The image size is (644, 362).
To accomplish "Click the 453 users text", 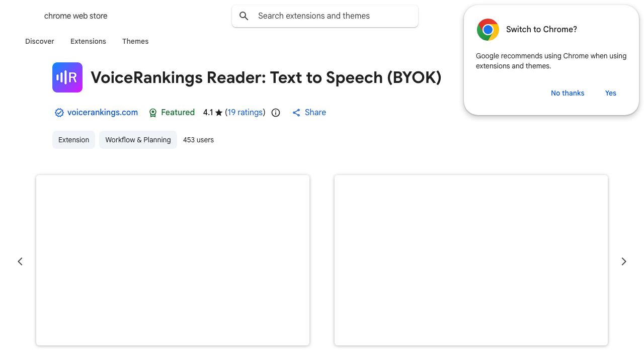I will coord(198,140).
